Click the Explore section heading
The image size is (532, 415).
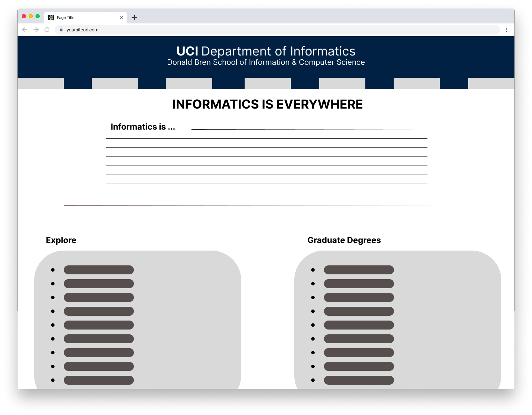click(61, 240)
